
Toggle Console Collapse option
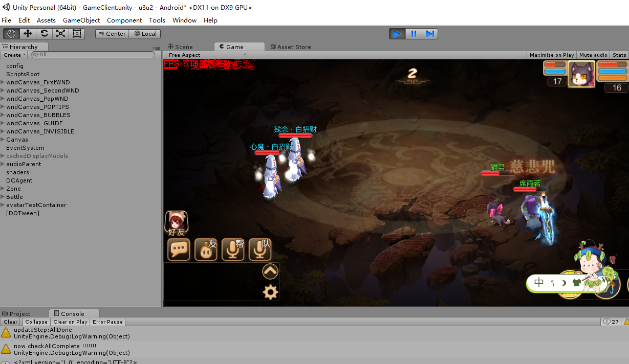(36, 322)
